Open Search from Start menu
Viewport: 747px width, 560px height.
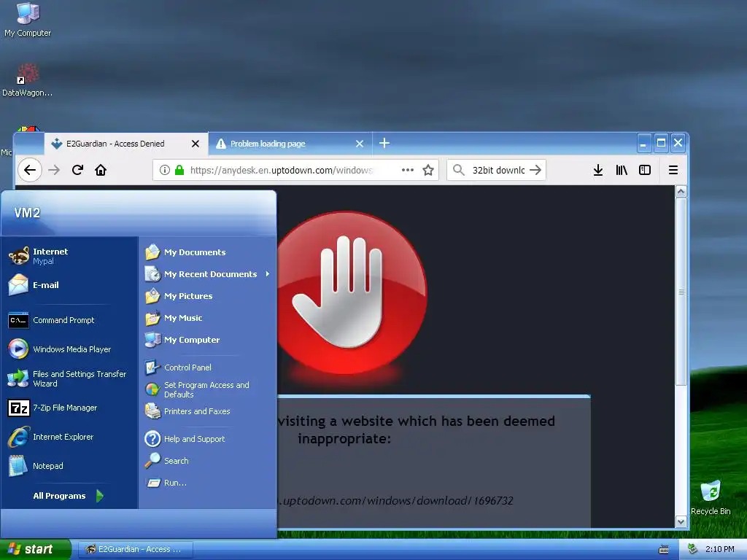point(208,461)
